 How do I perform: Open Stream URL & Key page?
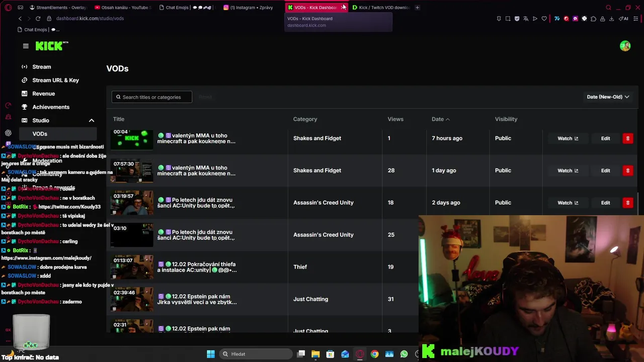click(55, 80)
